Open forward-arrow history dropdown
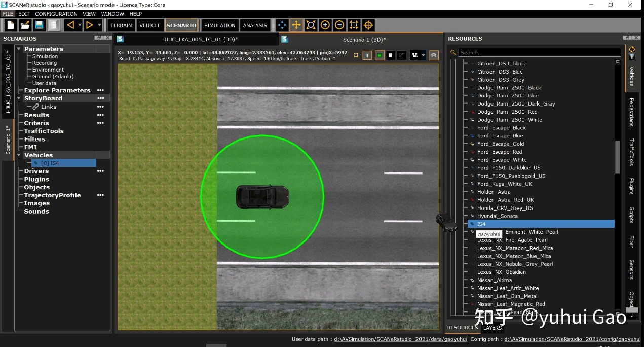The image size is (644, 347). click(x=99, y=25)
